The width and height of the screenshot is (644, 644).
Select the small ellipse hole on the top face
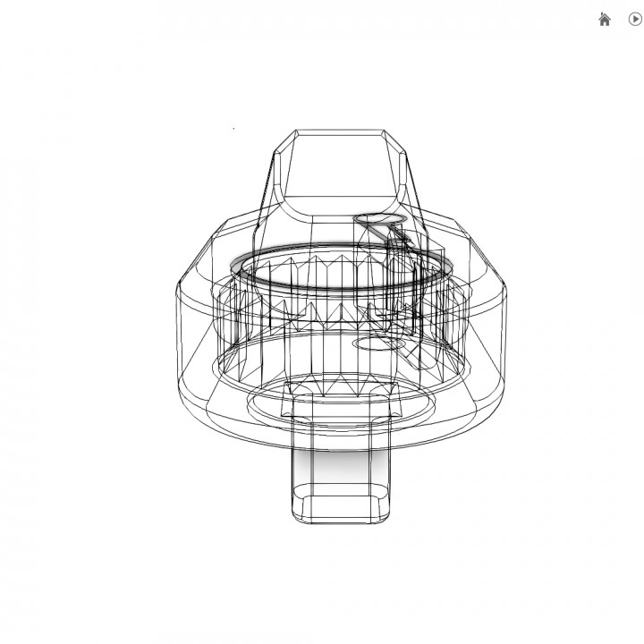pyautogui.click(x=379, y=218)
